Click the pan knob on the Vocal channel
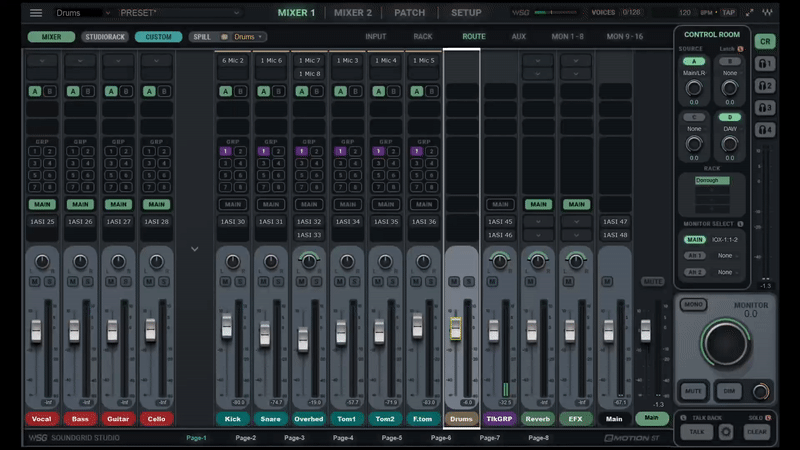Image resolution: width=800 pixels, height=450 pixels. click(41, 262)
